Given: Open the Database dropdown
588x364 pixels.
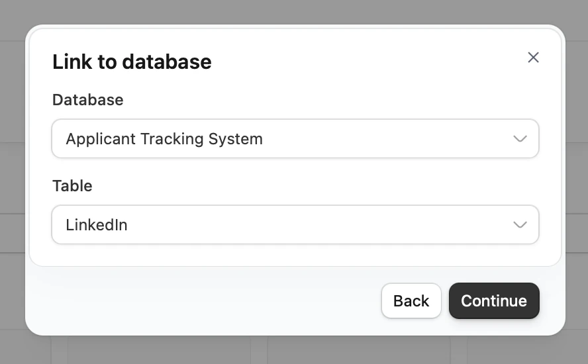Looking at the screenshot, I should 295,139.
